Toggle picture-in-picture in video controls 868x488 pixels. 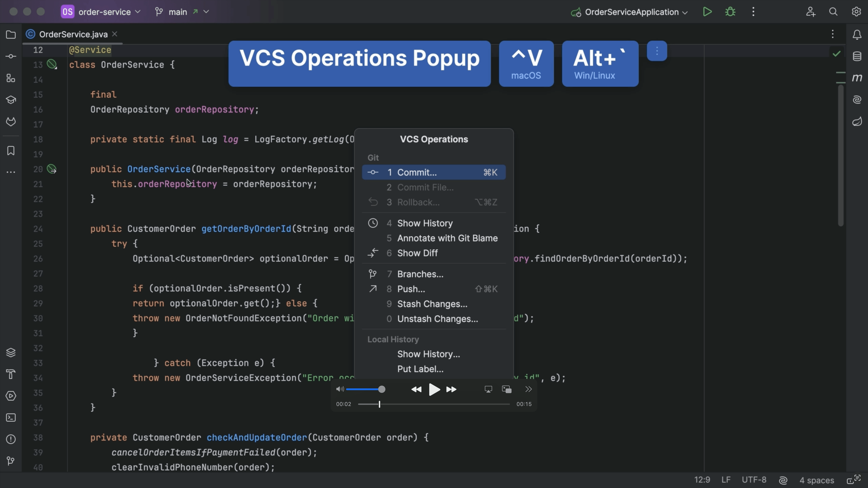point(506,389)
